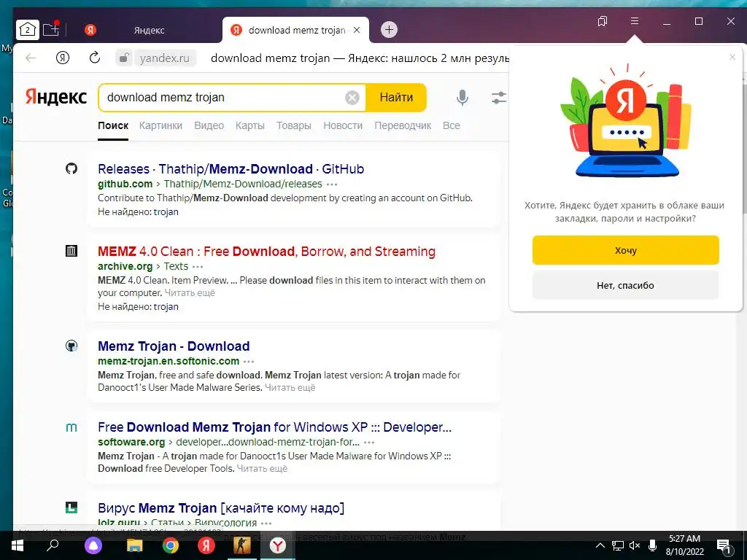Click memz-trojan.en.softonic.com domain link
The width and height of the screenshot is (747, 560).
(x=169, y=361)
